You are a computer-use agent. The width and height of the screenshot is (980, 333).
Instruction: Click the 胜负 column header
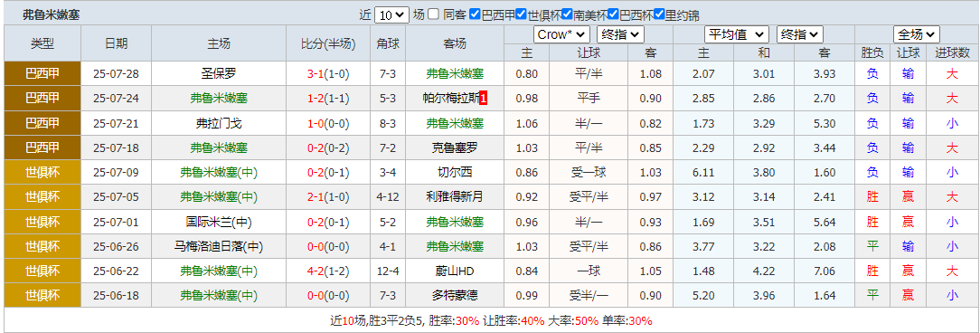coord(872,53)
